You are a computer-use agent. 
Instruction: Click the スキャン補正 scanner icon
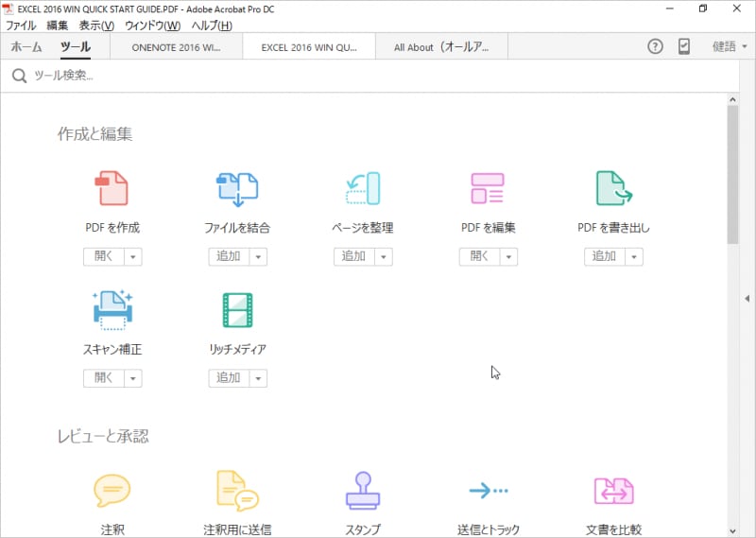tap(112, 310)
